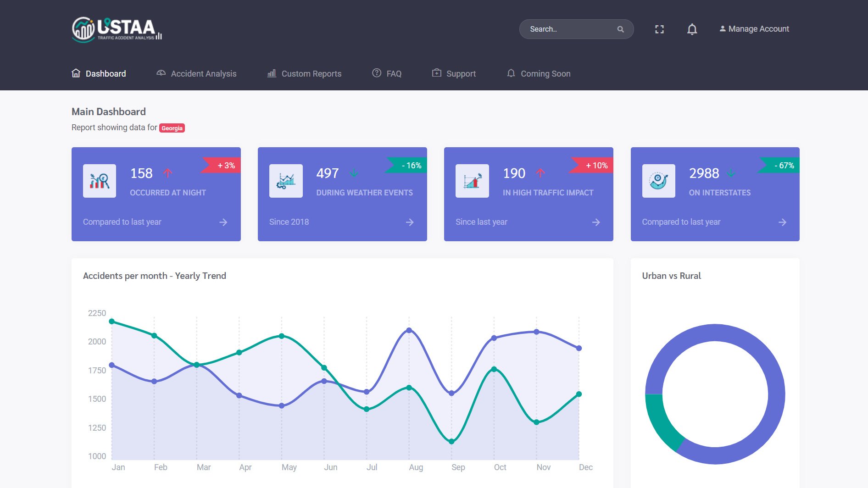Open the notifications bell
This screenshot has width=868, height=488.
point(692,29)
